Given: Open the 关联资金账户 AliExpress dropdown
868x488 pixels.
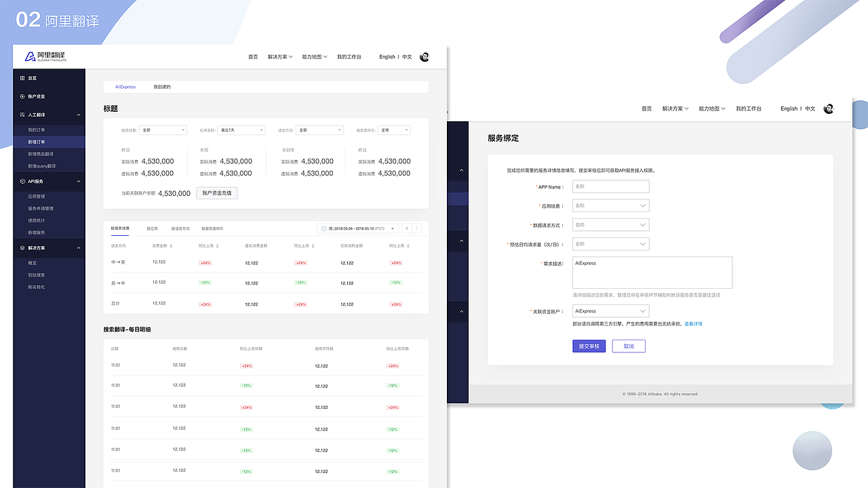Looking at the screenshot, I should click(x=610, y=311).
